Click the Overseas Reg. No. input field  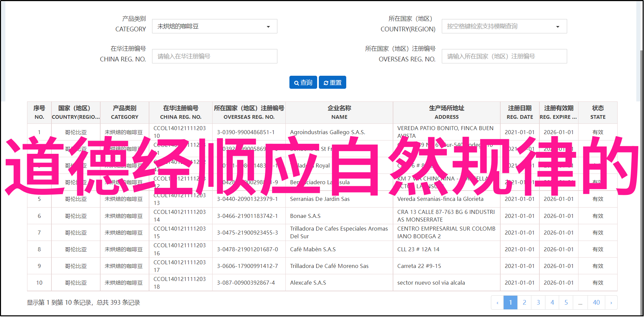(504, 56)
